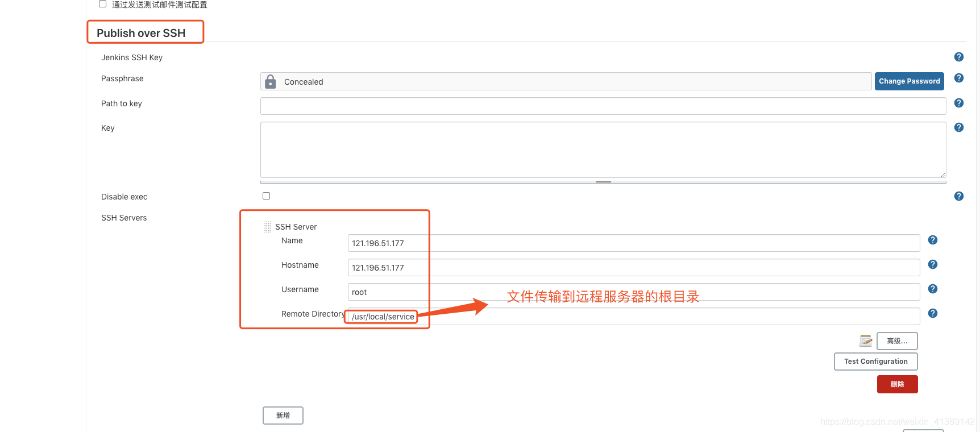
Task: Delete SSH server with red 删除 button
Action: (898, 384)
